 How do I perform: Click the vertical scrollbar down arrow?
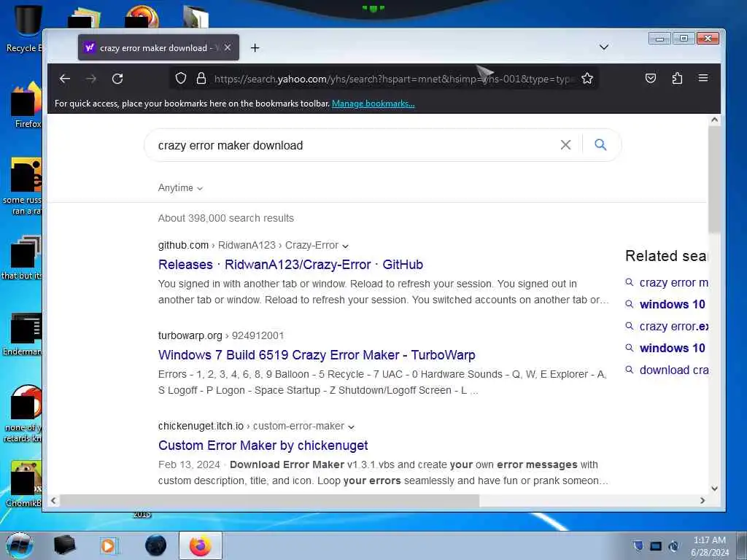(714, 488)
